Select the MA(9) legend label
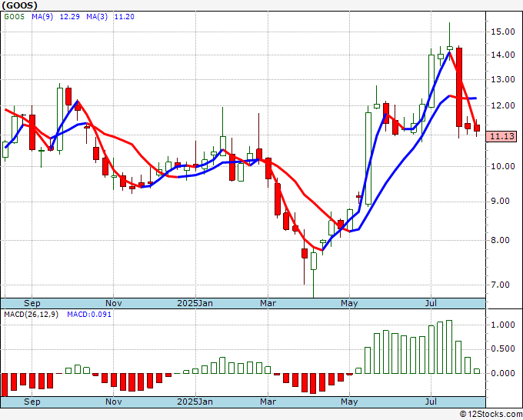The image size is (523, 420). tap(42, 16)
